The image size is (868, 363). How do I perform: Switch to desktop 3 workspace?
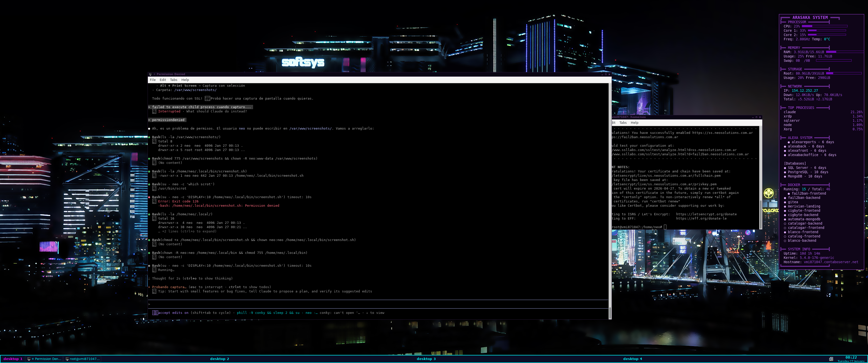pyautogui.click(x=426, y=359)
